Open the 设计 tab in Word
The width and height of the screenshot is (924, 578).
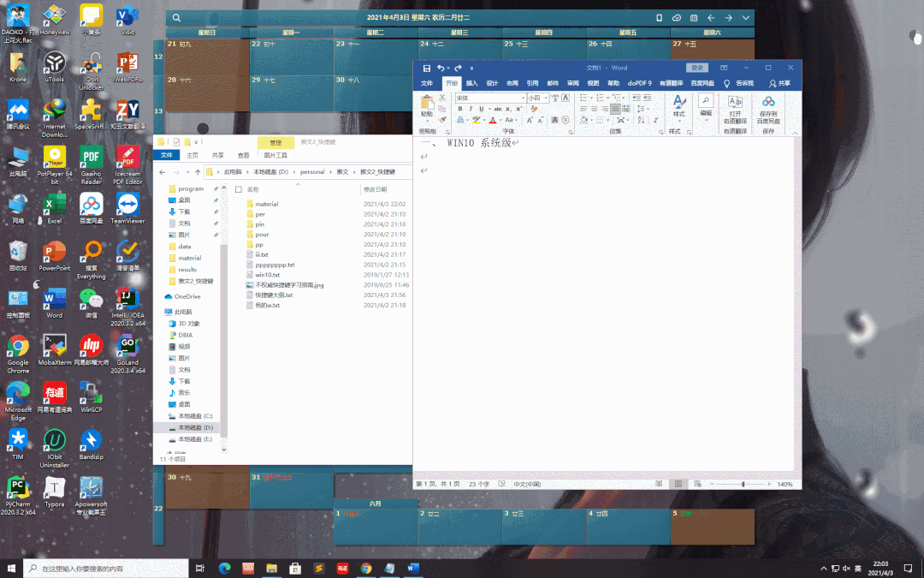pos(492,83)
